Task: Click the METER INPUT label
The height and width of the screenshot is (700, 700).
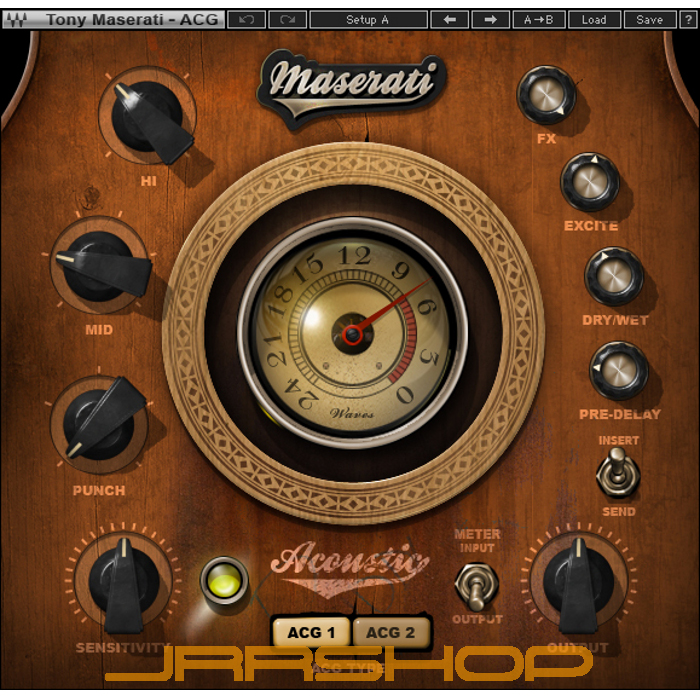Action: pos(477,541)
